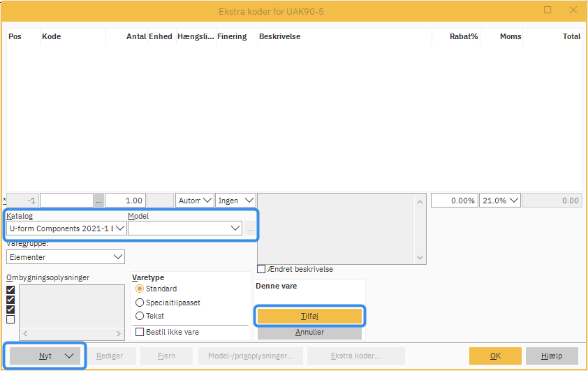Enable the Ændret beskrivelse checkbox
Screen dimensions: 588x371
click(262, 269)
